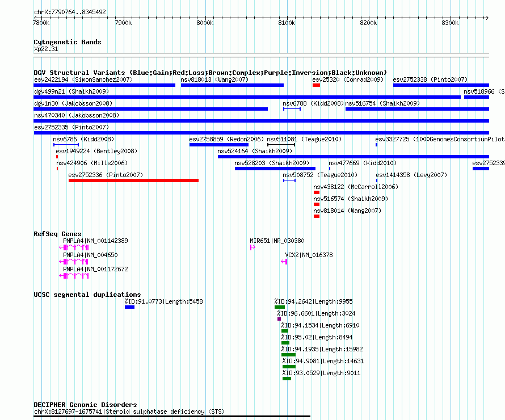Click the DECIPHER Genomic Disorders track title
This screenshot has height=420, width=505.
(x=85, y=405)
